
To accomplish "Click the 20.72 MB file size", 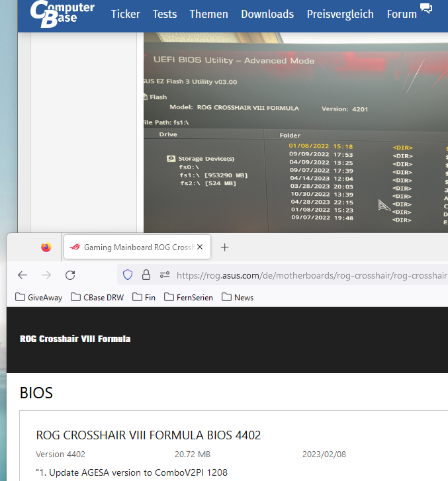I will (193, 454).
